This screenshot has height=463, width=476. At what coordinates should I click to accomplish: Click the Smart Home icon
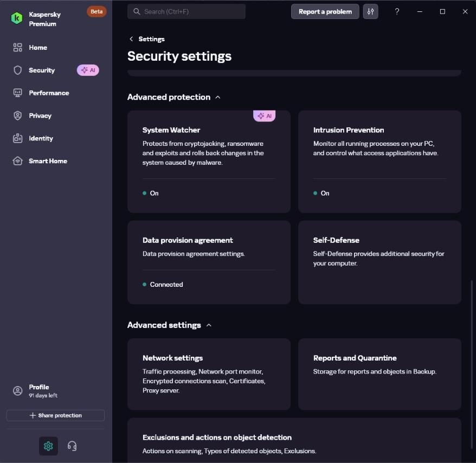(17, 161)
